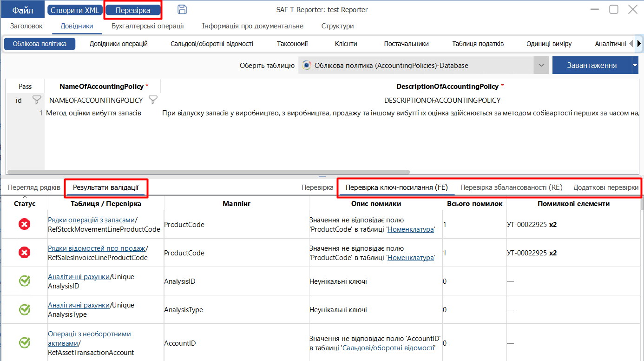This screenshot has height=361, width=644.
Task: Click the NameOfAccountingPolicy column header
Action: pyautogui.click(x=102, y=87)
